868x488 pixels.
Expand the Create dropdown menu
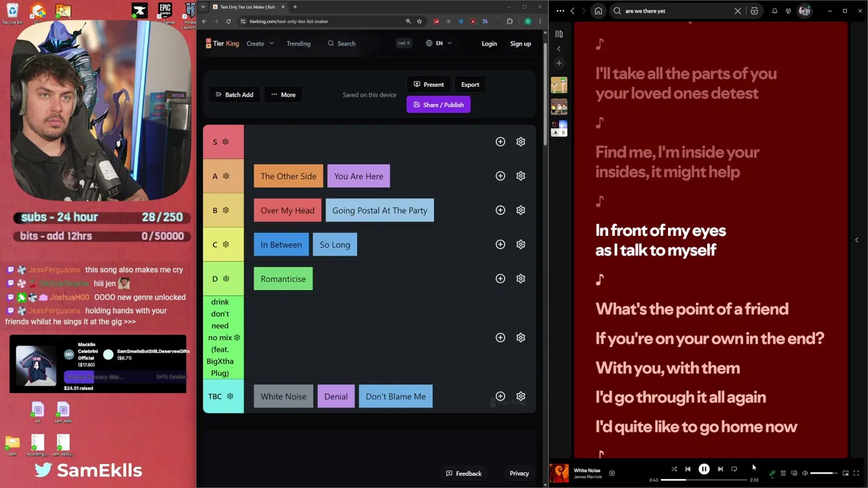tap(260, 43)
